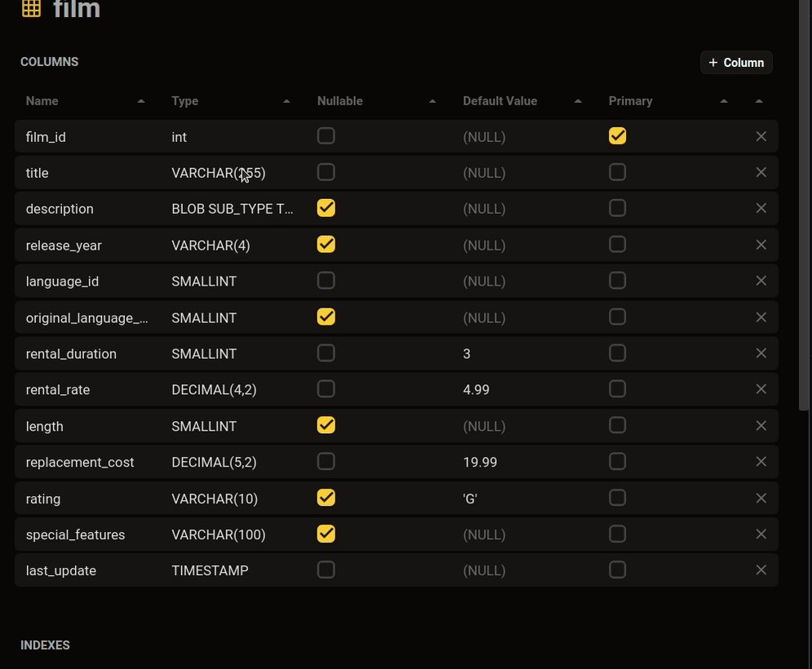Select the special_features name cell
The image size is (812, 669).
75,534
